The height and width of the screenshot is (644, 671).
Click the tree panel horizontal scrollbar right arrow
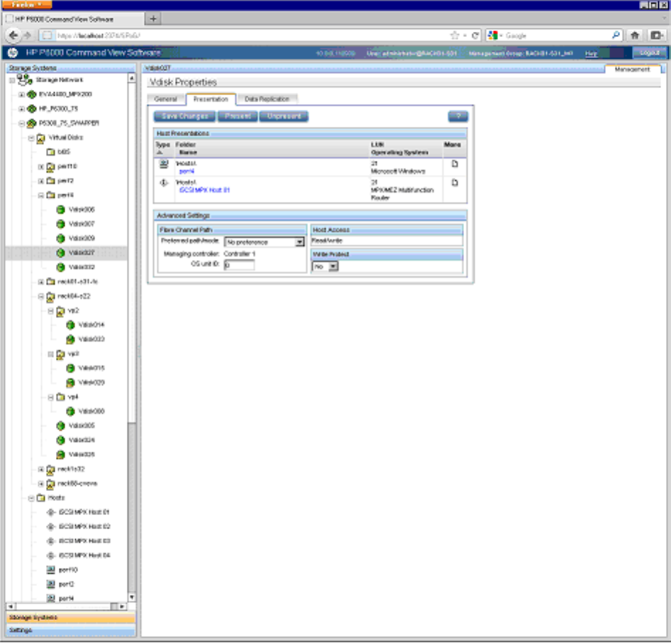point(123,607)
